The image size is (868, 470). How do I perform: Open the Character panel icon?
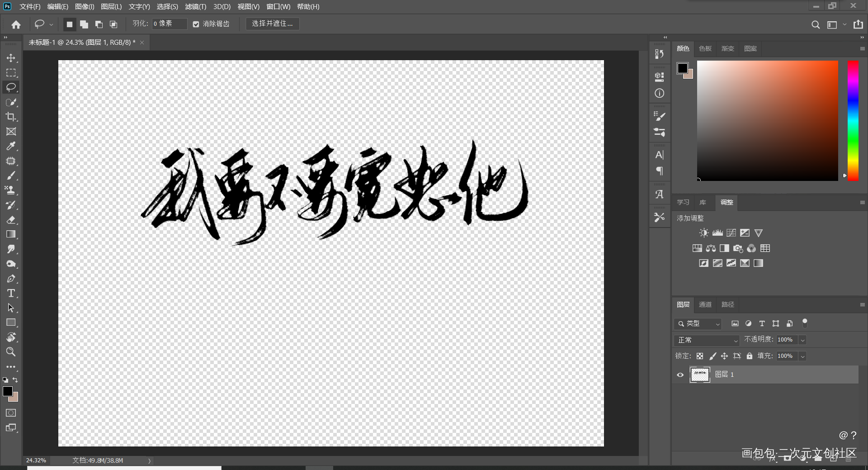(660, 155)
